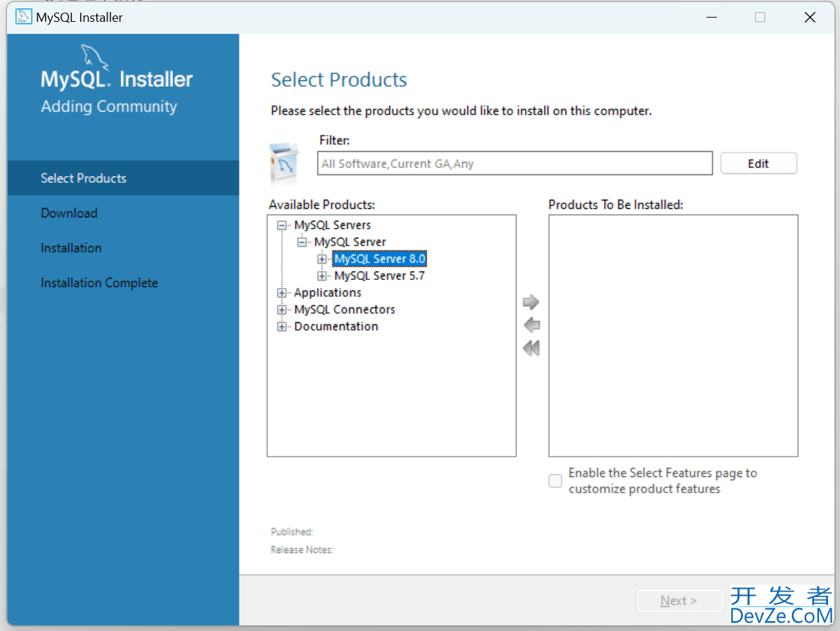The image size is (840, 631).
Task: Click the MySQL Installer title bar icon
Action: coord(24,17)
